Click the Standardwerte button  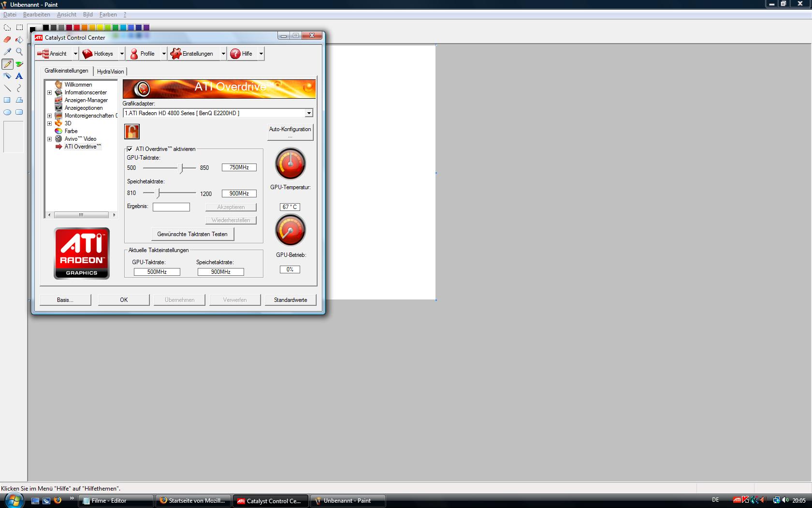point(290,300)
